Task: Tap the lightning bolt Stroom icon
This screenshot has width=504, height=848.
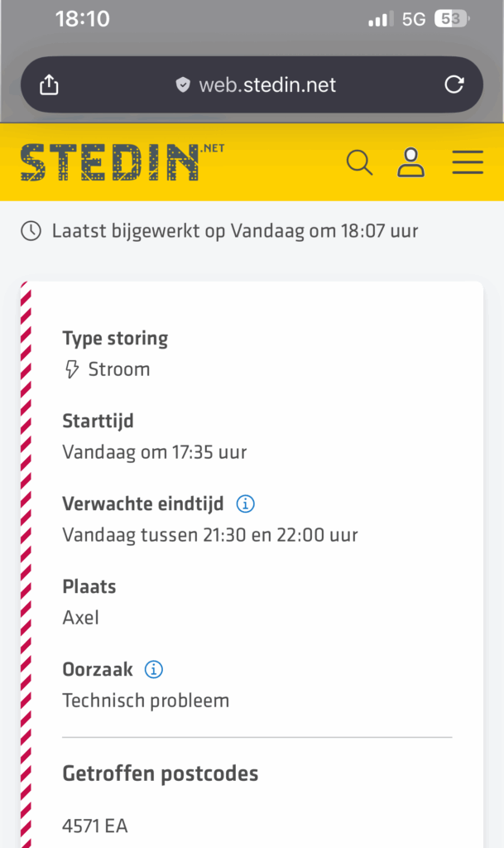Action: [72, 369]
